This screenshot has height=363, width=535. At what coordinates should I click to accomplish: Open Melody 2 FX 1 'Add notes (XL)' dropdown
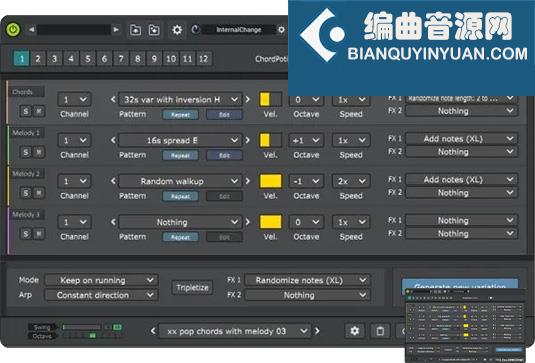462,180
